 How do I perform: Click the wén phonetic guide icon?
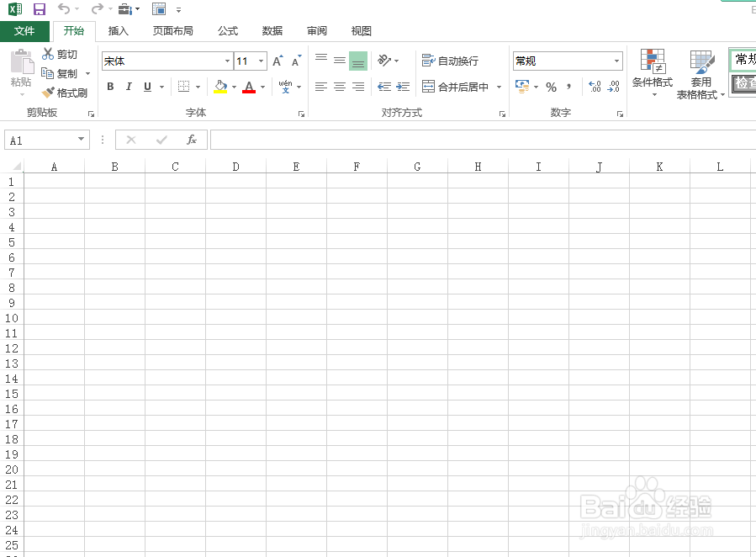[285, 87]
